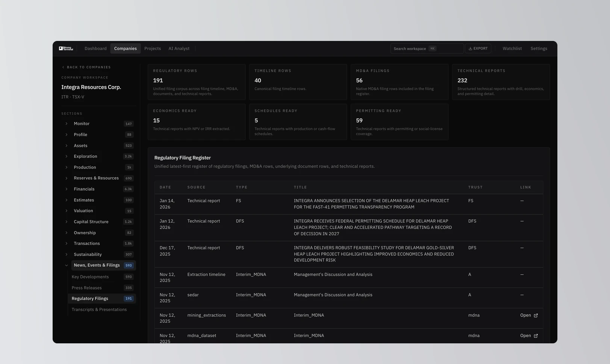Expand the Estimates section chevron
The image size is (610, 364).
(x=67, y=200)
